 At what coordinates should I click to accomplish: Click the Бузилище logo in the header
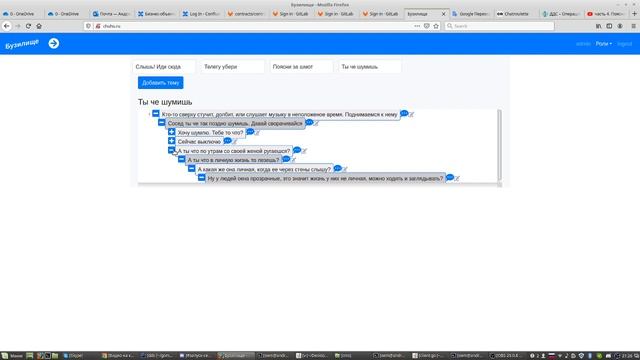(x=22, y=44)
